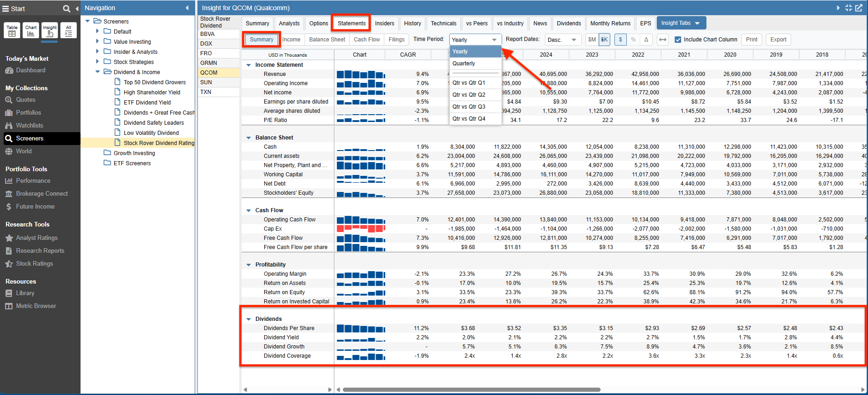868x395 pixels.
Task: Open Stock Ratings tool
Action: click(x=34, y=264)
